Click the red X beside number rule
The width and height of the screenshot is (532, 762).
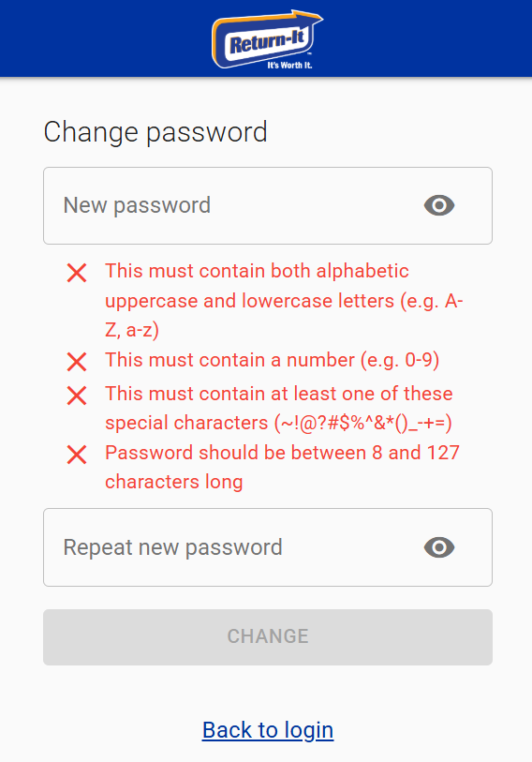77,362
